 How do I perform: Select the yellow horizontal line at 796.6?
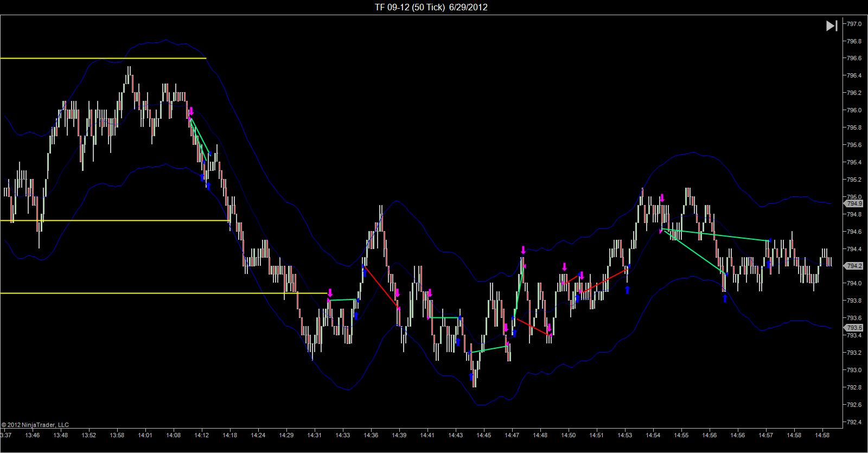(x=103, y=58)
